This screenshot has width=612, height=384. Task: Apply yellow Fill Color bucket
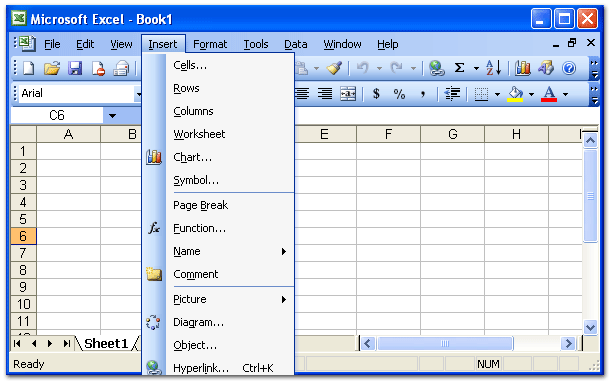tap(515, 94)
